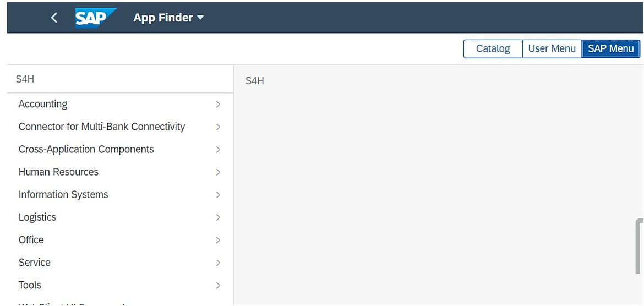Click the right-side vertical scrollbar

pos(639,247)
